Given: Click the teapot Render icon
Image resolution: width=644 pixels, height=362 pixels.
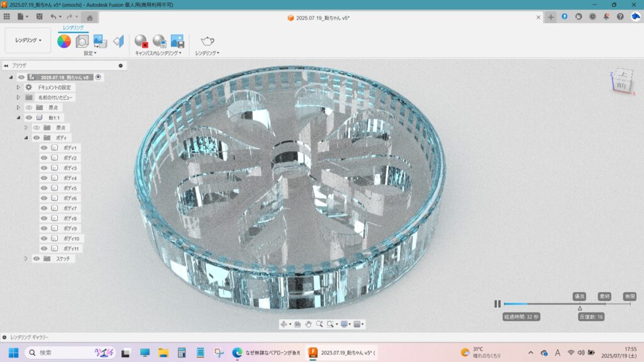Looking at the screenshot, I should coord(207,41).
